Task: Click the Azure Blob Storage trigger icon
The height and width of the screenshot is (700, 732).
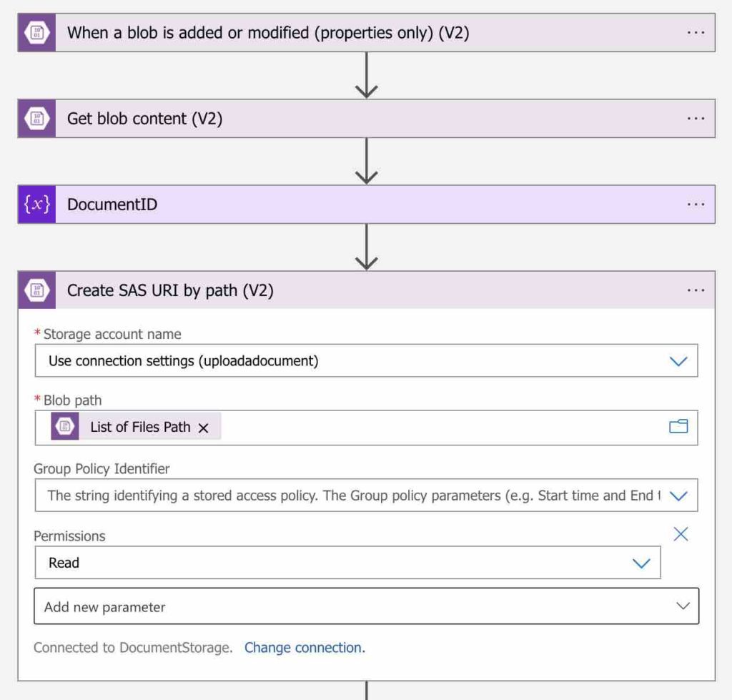Action: (x=35, y=32)
